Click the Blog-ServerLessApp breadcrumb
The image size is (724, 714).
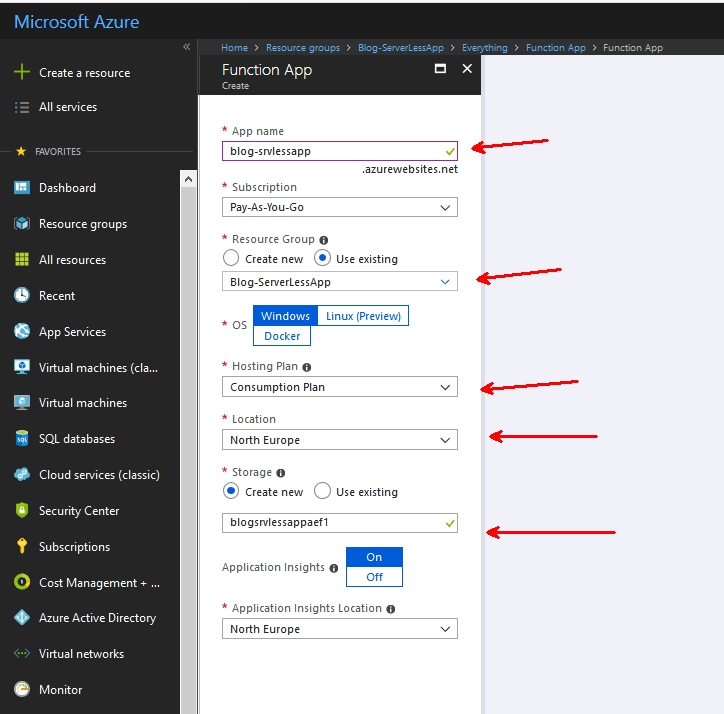click(401, 48)
